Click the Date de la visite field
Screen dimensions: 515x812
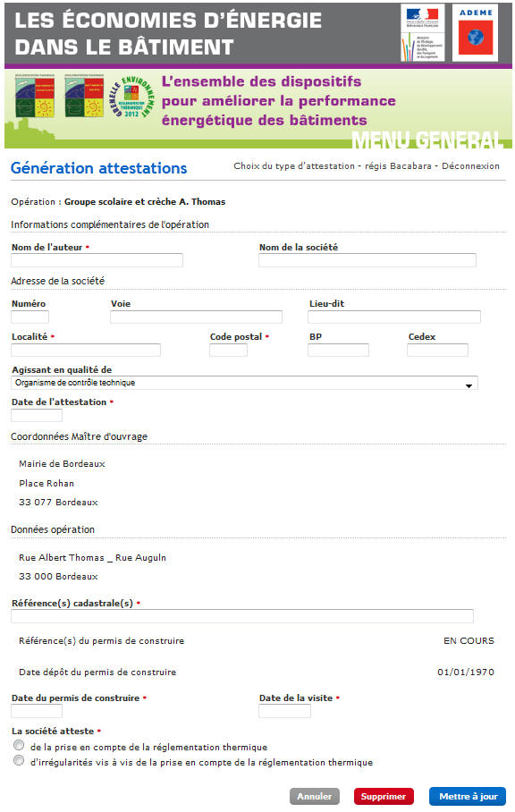click(284, 710)
